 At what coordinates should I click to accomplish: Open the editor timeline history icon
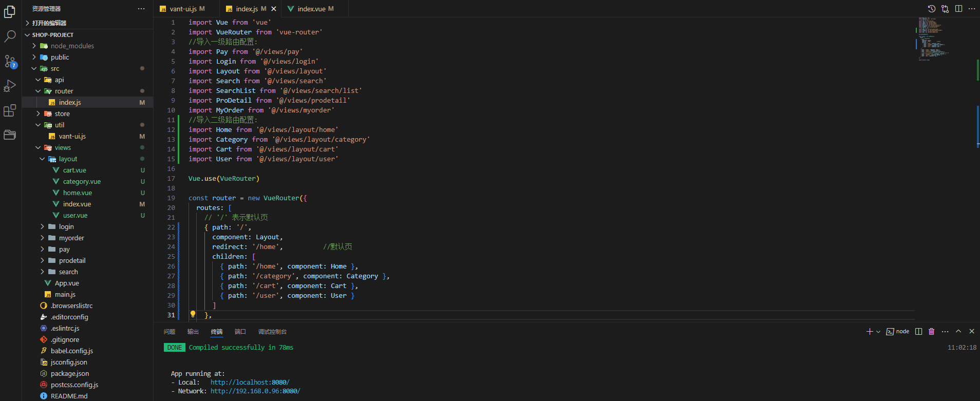(x=932, y=9)
